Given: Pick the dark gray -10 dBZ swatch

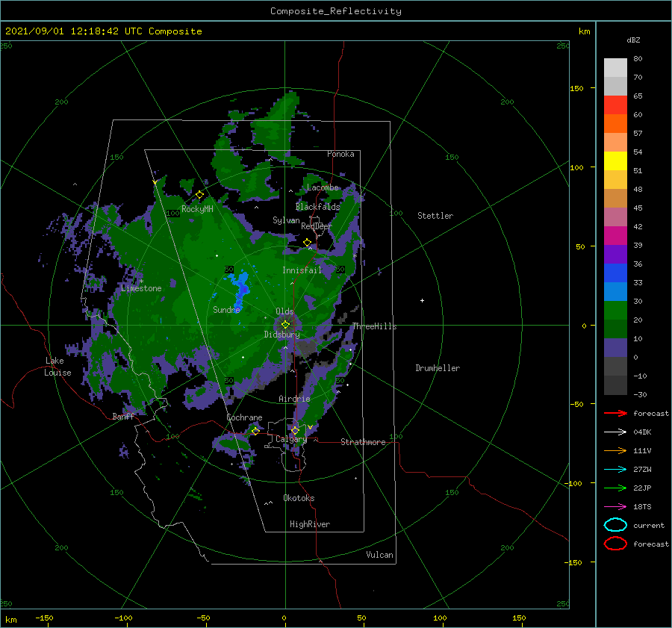Looking at the screenshot, I should [615, 385].
